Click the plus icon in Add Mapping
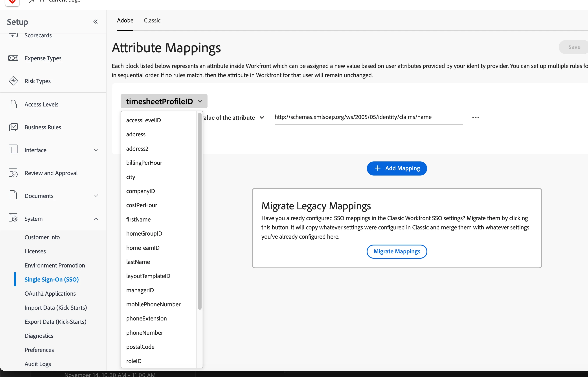 [378, 168]
